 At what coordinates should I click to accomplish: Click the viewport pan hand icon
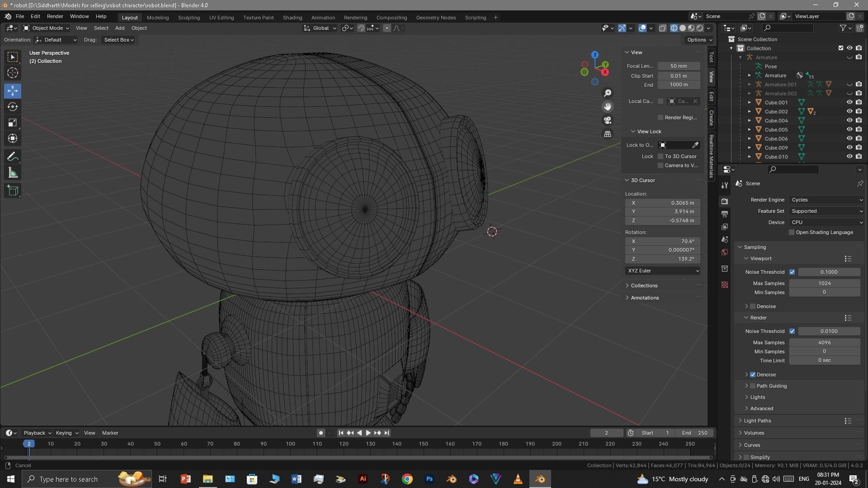[x=608, y=107]
